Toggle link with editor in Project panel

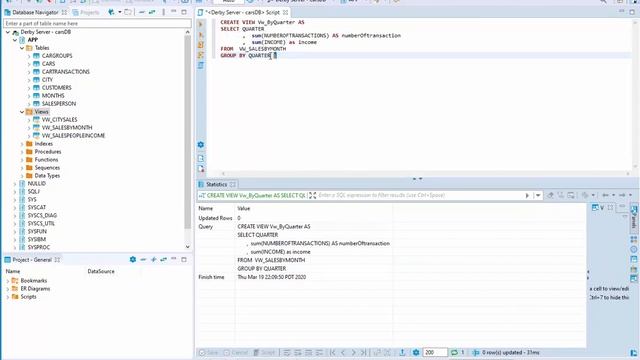point(164,260)
